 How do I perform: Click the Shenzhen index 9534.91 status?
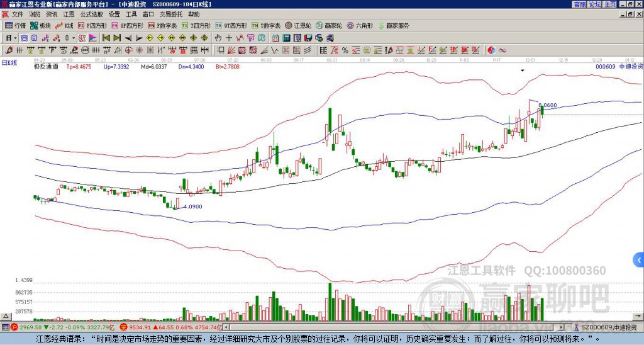tap(171, 327)
